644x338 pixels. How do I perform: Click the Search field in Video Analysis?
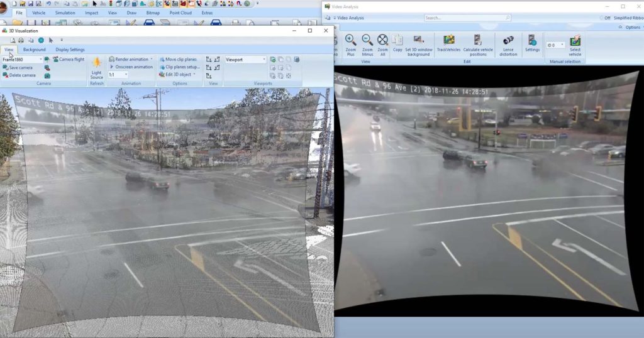click(467, 18)
